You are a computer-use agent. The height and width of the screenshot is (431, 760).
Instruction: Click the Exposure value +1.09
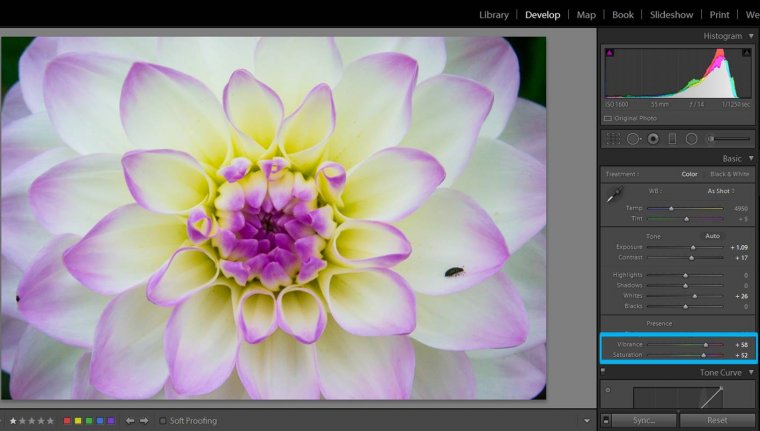coord(739,247)
